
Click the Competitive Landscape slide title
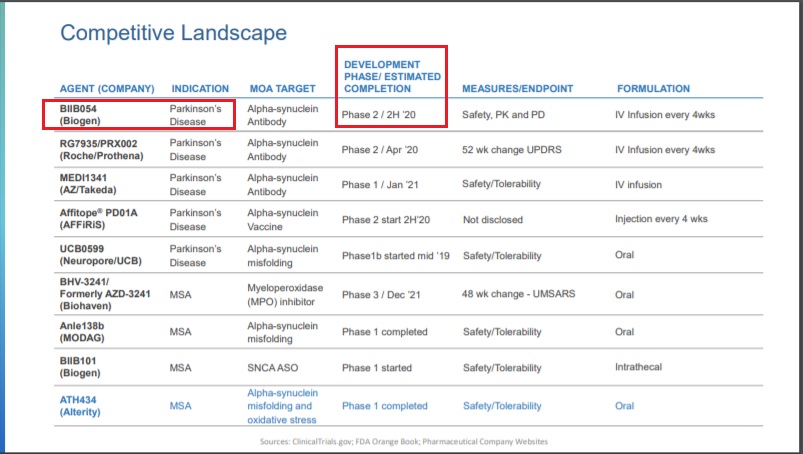174,33
